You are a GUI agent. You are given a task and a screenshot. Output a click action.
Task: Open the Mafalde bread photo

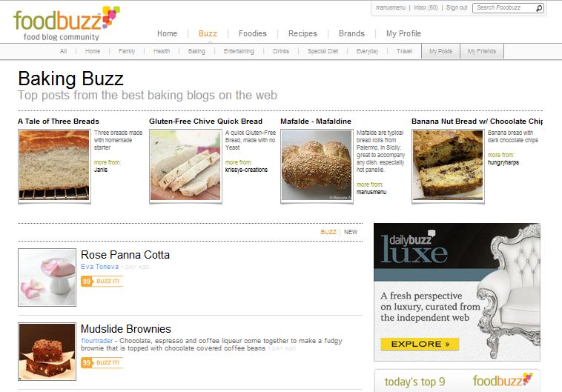317,165
